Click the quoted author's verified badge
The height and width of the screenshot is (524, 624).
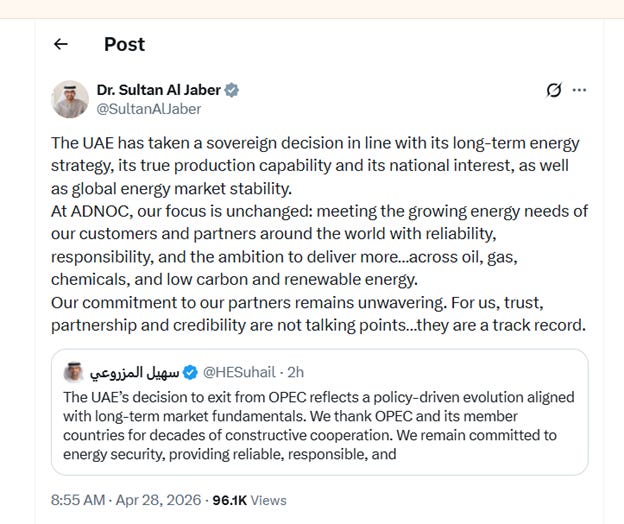(190, 372)
